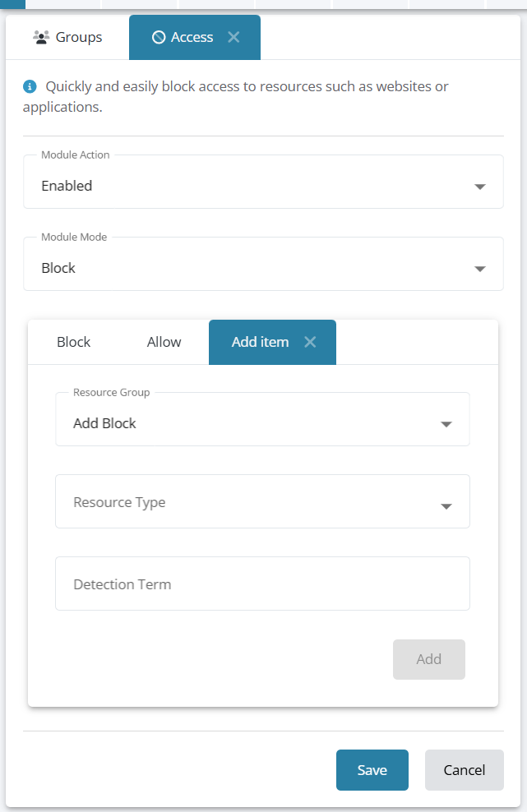This screenshot has width=527, height=812.
Task: Click the blue info icon
Action: [x=30, y=86]
